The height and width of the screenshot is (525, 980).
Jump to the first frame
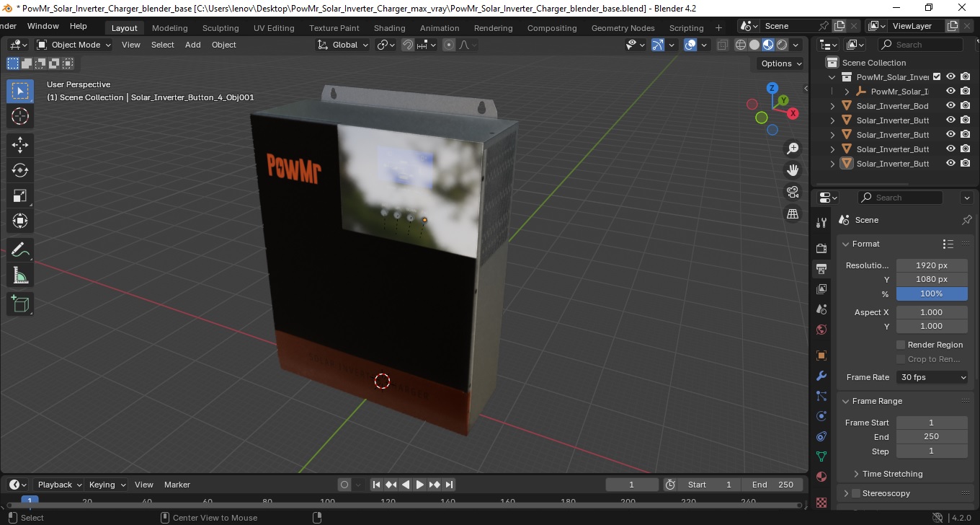[x=376, y=485]
